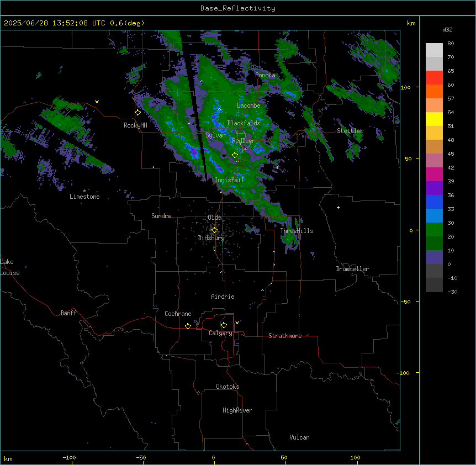The image size is (476, 465).
Task: Click the salmon 54-57 dBZ legend swatch
Action: (x=434, y=105)
